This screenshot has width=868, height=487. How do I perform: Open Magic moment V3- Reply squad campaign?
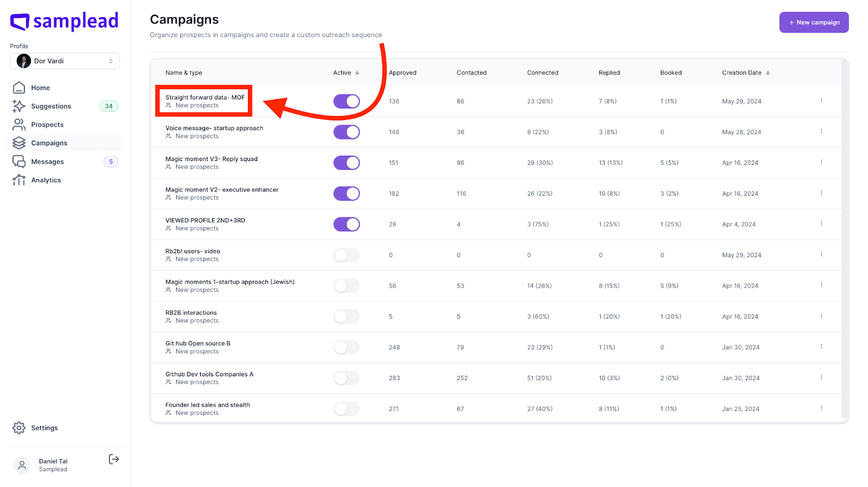coord(212,159)
